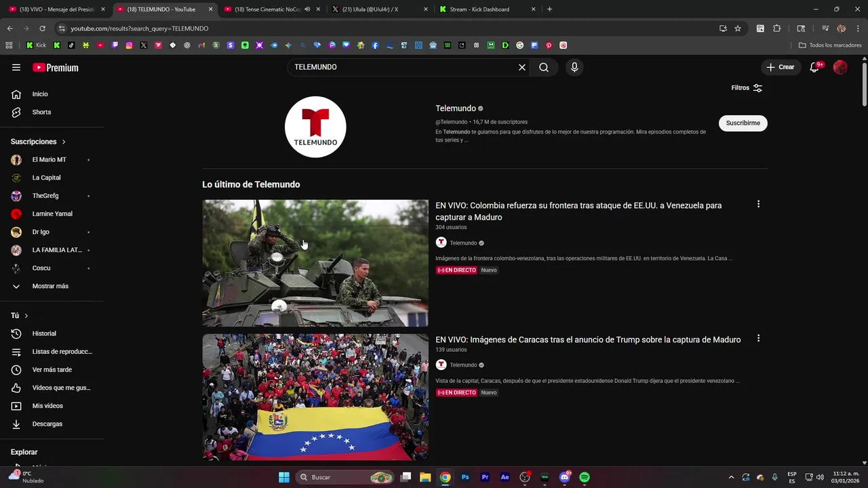This screenshot has width=868, height=488.
Task: Open Premiere Pro from taskbar
Action: coord(485,477)
